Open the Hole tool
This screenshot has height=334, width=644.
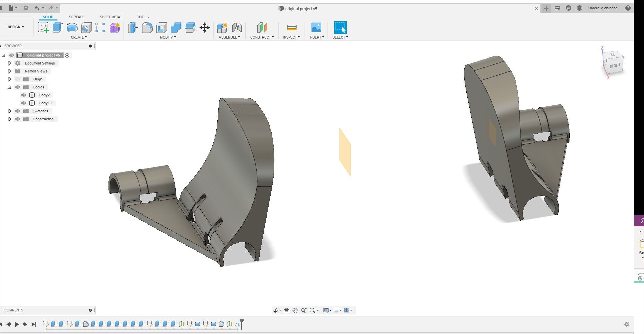pyautogui.click(x=86, y=28)
